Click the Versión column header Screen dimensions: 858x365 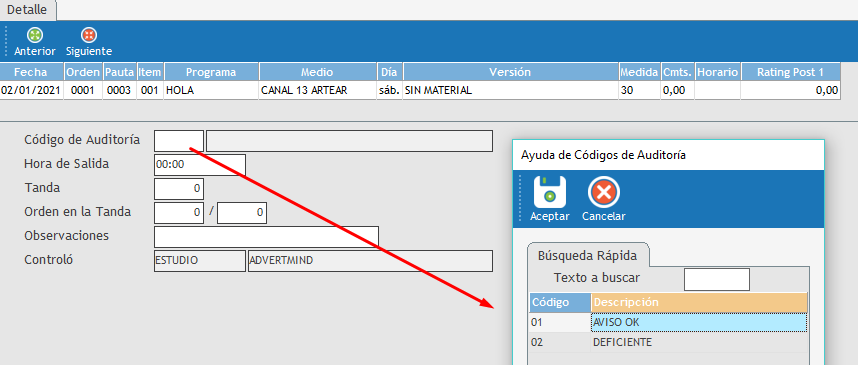pyautogui.click(x=510, y=72)
